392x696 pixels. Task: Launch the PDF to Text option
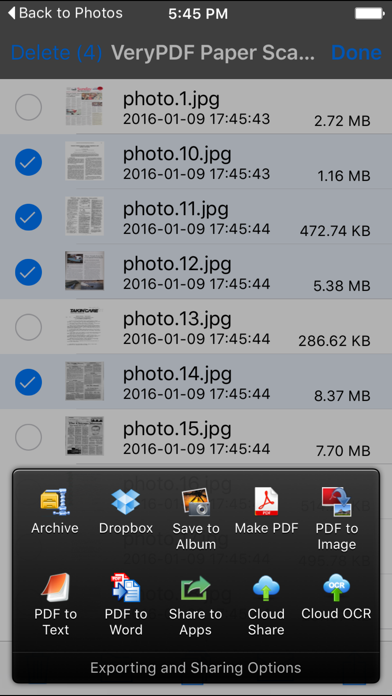56,588
